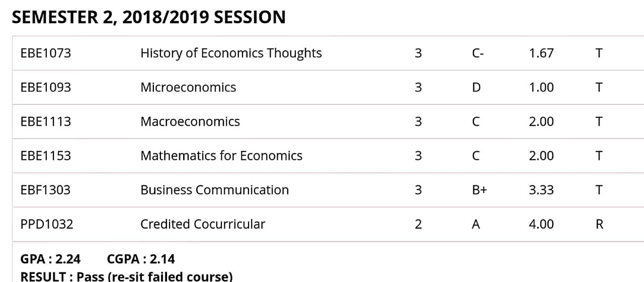The height and width of the screenshot is (282, 644).
Task: Click the GPA : 2.24 text
Action: [x=50, y=259]
